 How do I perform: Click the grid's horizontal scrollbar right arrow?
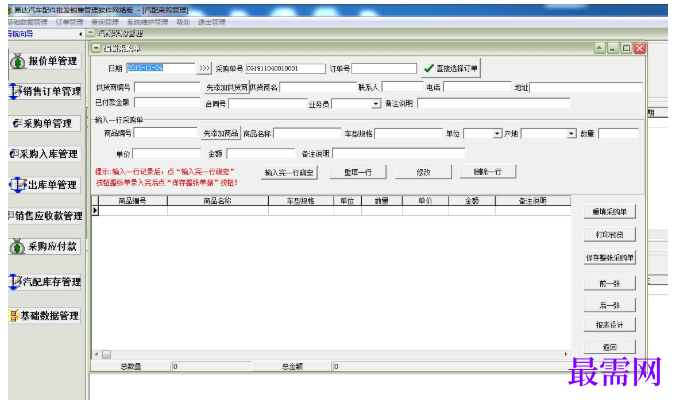pyautogui.click(x=566, y=354)
